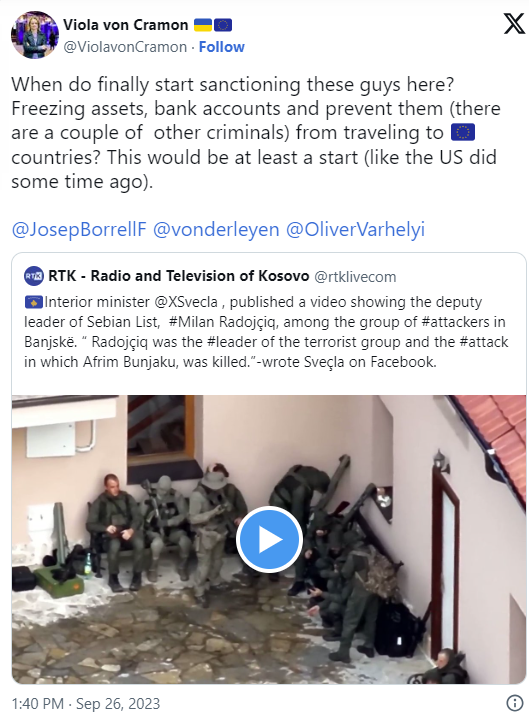529x714 pixels.
Task: Open the RTK channel logo icon
Action: [x=34, y=276]
